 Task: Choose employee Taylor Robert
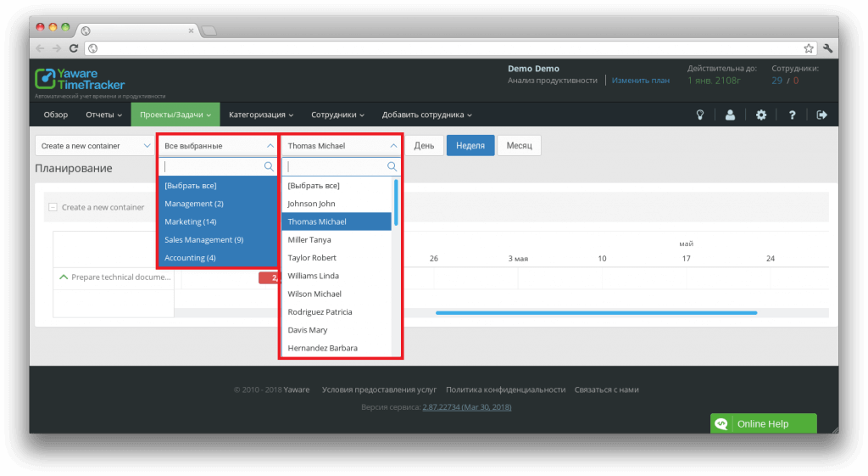point(337,258)
